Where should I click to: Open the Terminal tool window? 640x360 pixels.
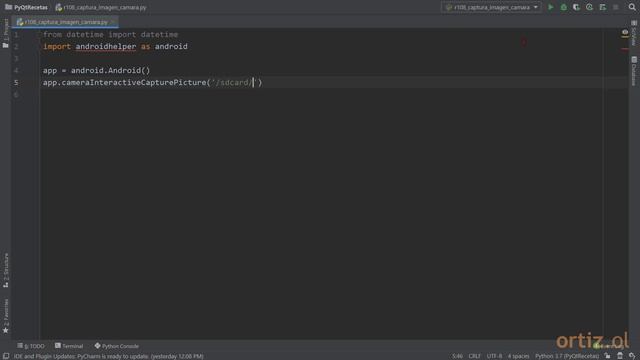(x=69, y=346)
